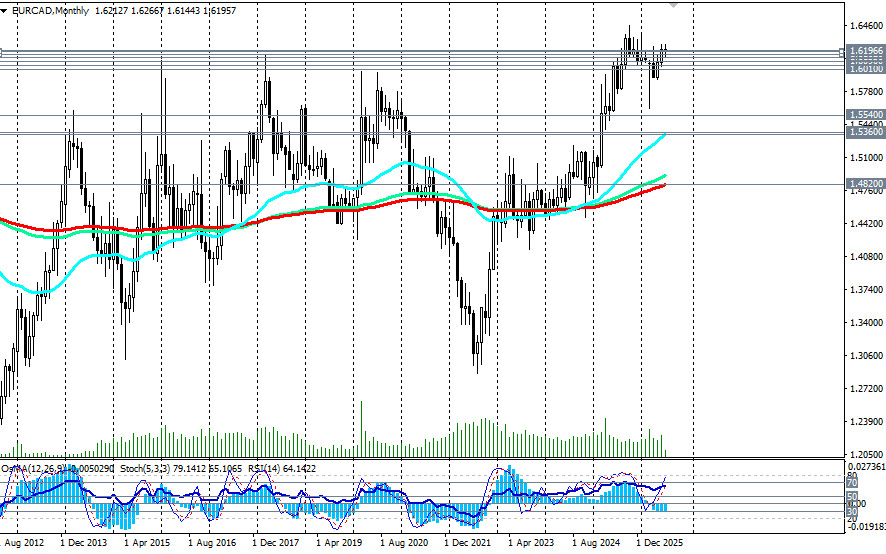Viewport: 886px width, 554px height.
Task: Click the 1 Apr 2019 time axis label
Action: click(x=339, y=543)
